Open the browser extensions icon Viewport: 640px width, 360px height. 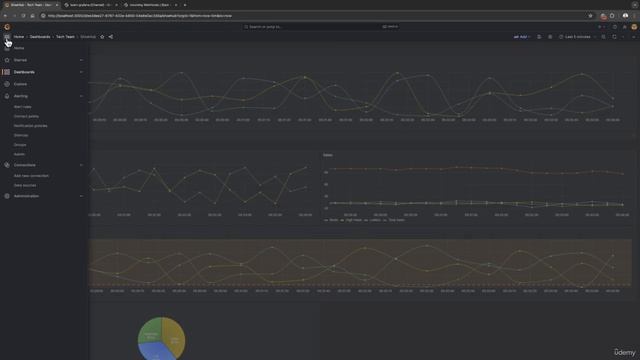click(612, 16)
